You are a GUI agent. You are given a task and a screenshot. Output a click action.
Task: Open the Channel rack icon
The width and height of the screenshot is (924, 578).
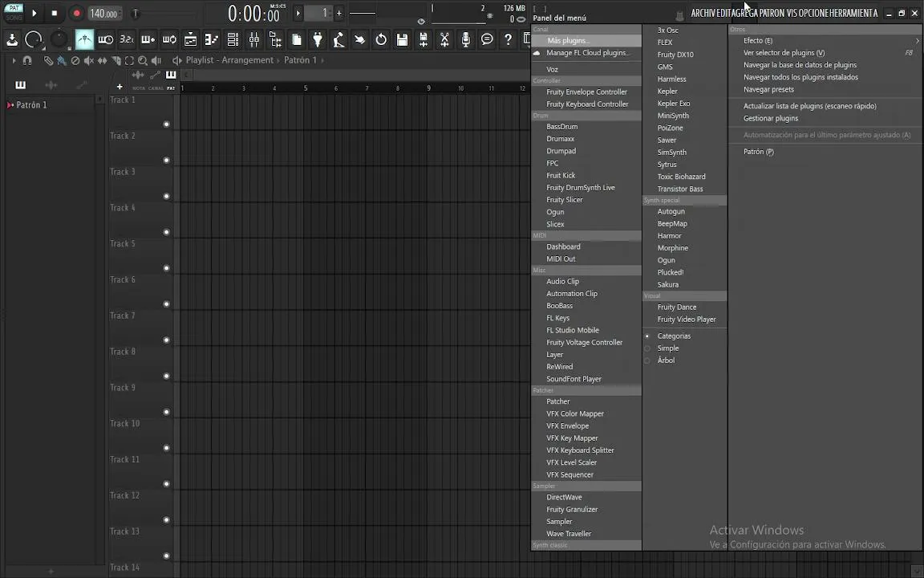233,39
